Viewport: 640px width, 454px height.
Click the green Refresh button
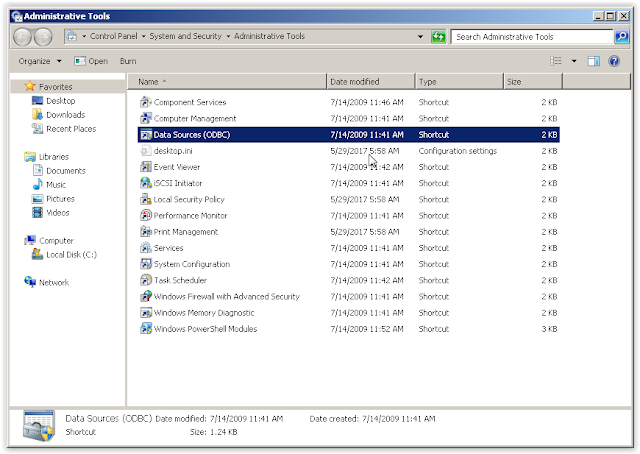[x=438, y=37]
